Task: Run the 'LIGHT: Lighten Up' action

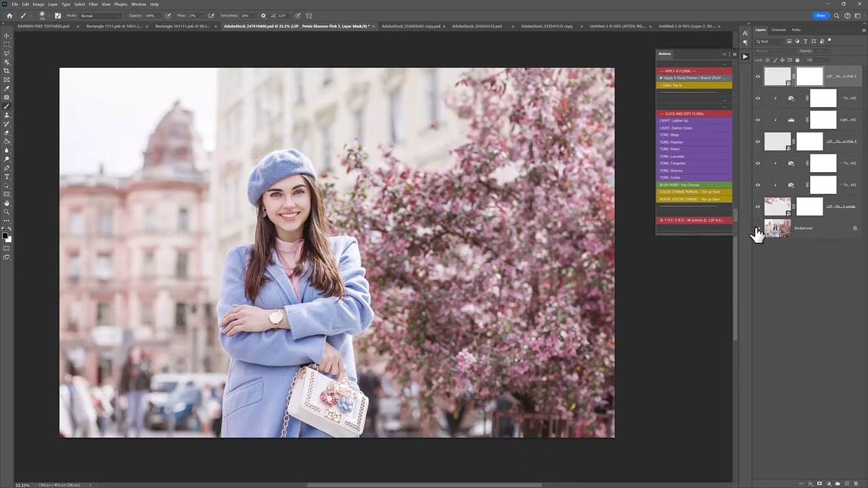Action: pyautogui.click(x=694, y=121)
